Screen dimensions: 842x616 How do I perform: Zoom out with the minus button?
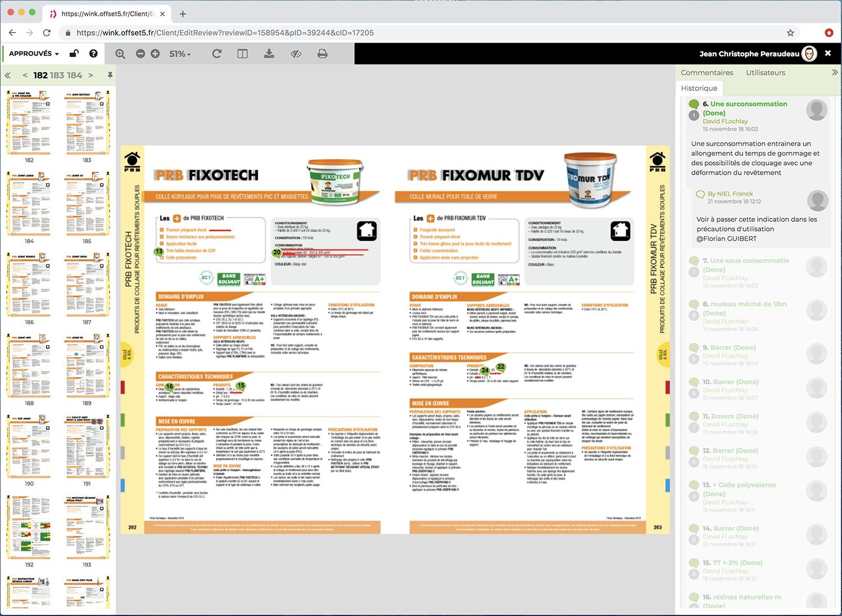(140, 54)
